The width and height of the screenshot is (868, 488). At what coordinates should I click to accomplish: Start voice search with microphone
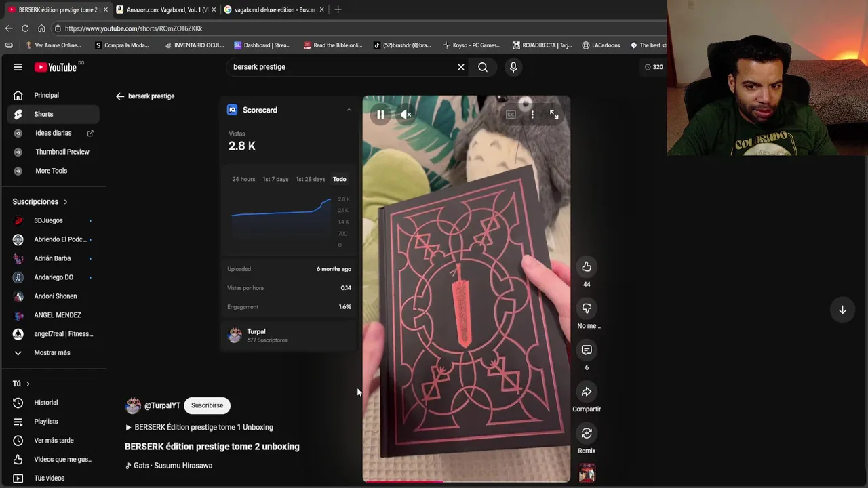[513, 67]
